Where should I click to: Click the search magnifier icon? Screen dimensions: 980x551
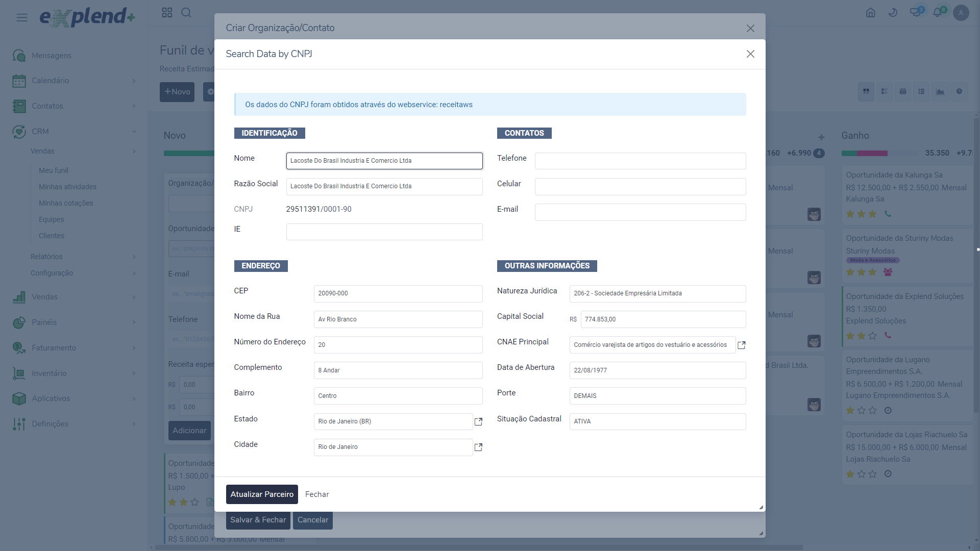click(x=186, y=13)
